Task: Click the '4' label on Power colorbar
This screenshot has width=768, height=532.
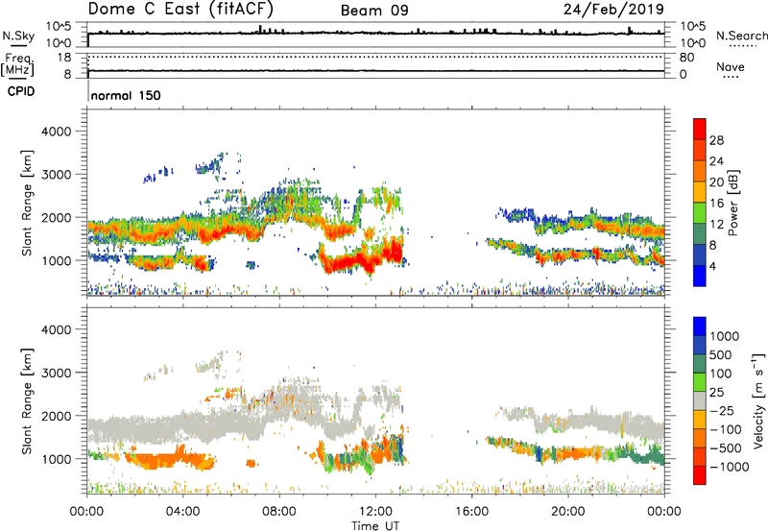Action: tap(712, 266)
